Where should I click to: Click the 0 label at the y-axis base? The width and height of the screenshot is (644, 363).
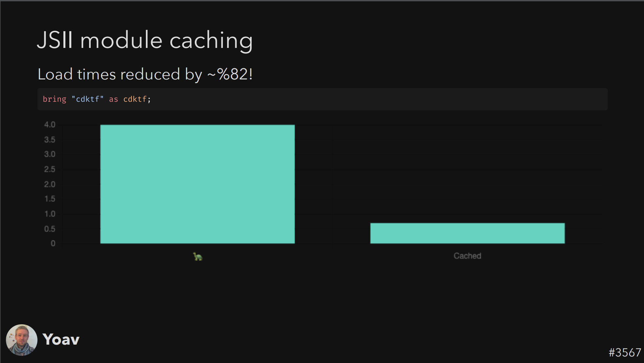click(x=53, y=244)
